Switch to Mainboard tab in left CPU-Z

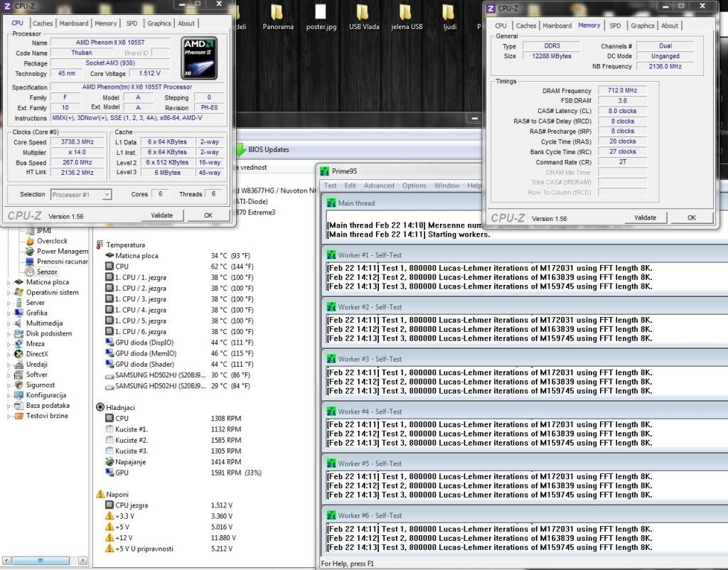click(x=73, y=23)
